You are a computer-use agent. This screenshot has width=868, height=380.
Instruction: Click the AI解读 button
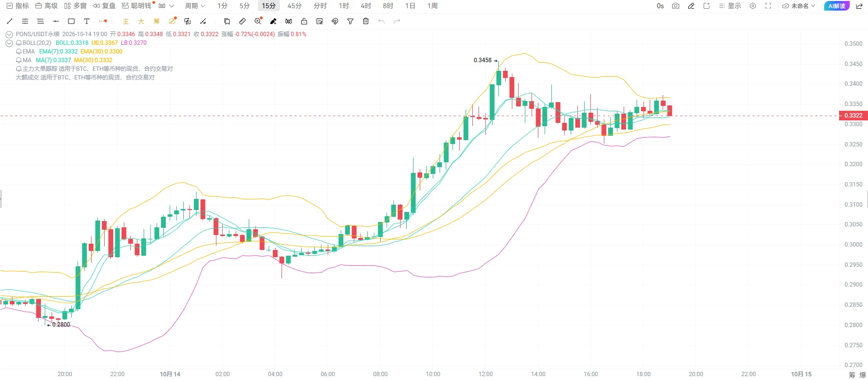(x=837, y=6)
